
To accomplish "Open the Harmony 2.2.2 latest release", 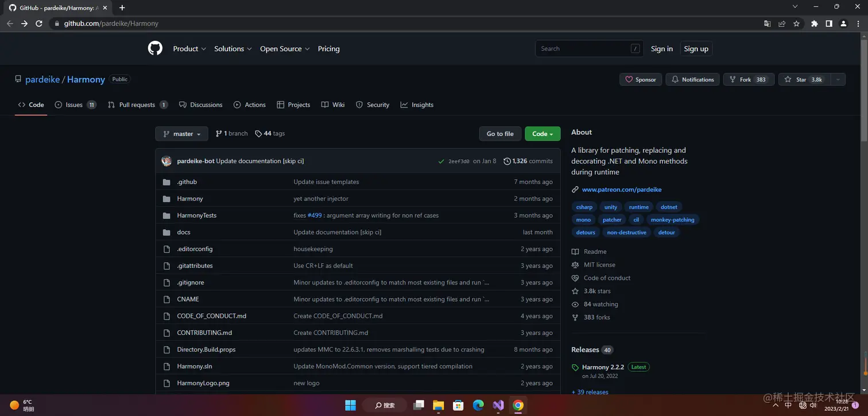I will [x=603, y=367].
